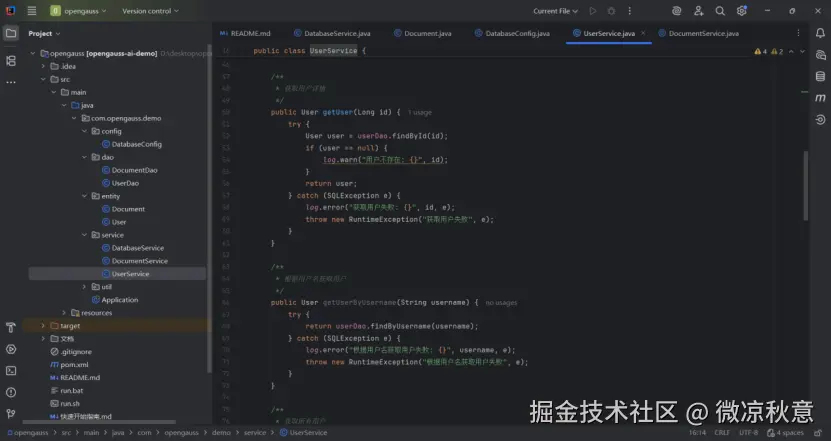Image resolution: width=831 pixels, height=442 pixels.
Task: Select DocumentDao in the project tree
Action: 130,170
